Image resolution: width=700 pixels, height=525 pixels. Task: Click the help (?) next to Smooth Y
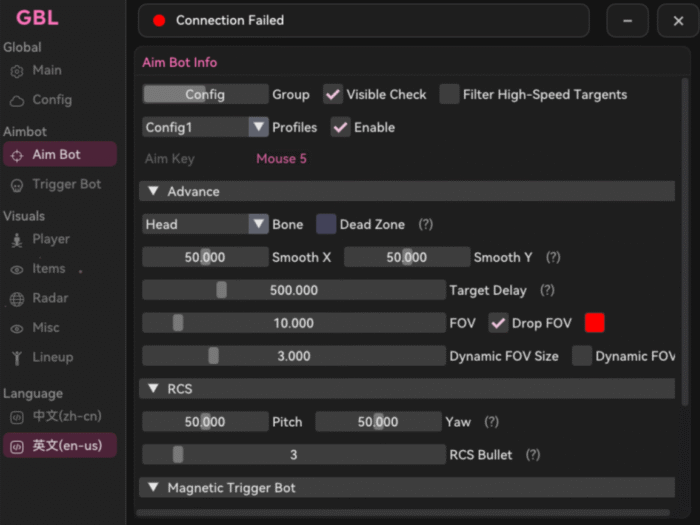point(553,257)
